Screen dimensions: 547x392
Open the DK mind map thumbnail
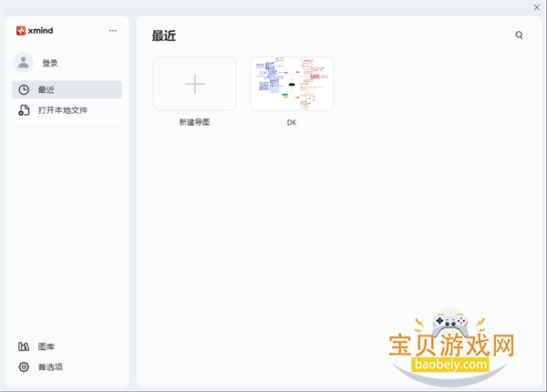click(x=292, y=84)
